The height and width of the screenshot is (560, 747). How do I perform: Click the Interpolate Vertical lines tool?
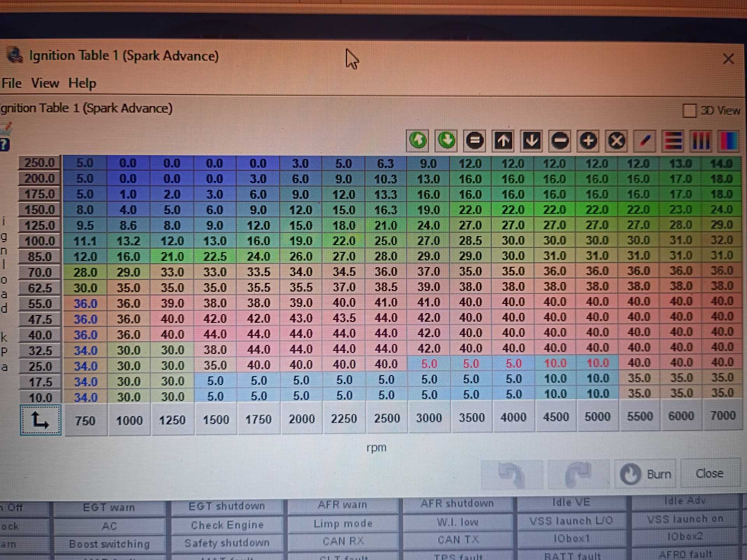tap(701, 140)
